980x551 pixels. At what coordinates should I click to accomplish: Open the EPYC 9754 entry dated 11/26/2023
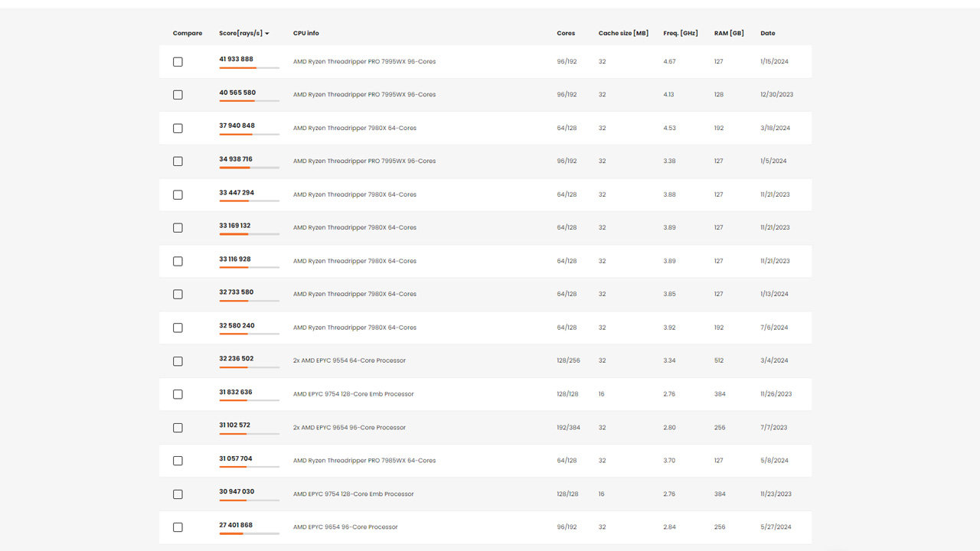click(x=353, y=394)
